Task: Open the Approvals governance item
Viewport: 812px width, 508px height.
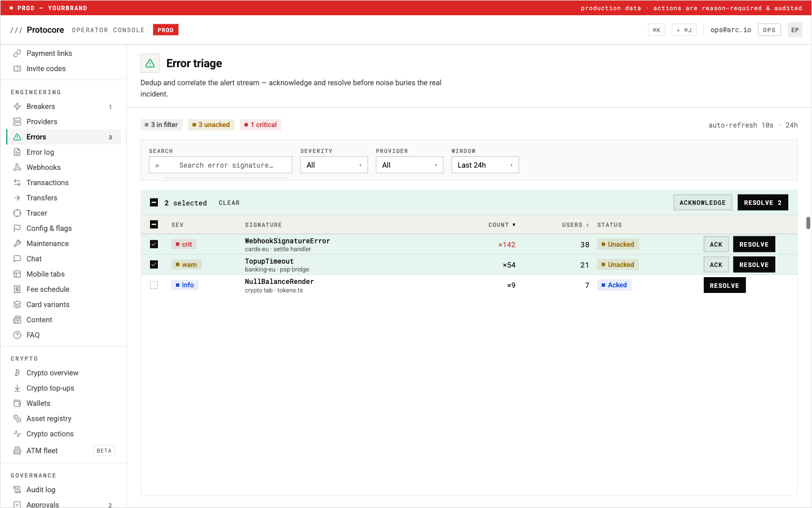Action: pos(63,504)
